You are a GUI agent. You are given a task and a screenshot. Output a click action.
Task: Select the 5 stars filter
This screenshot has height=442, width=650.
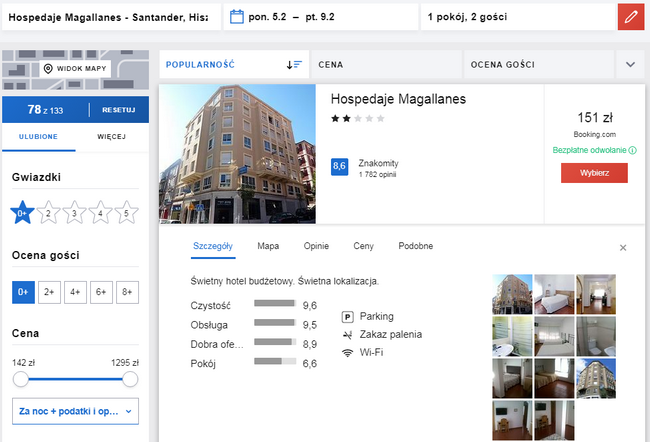point(126,213)
